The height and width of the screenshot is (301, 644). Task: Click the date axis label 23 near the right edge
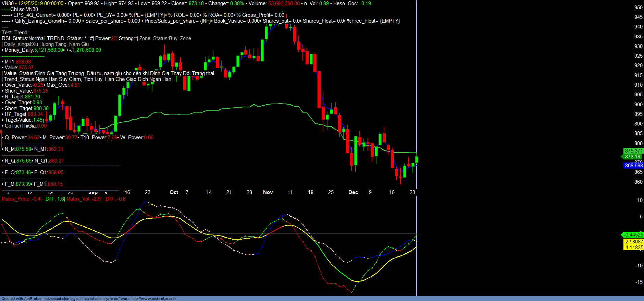pyautogui.click(x=412, y=192)
